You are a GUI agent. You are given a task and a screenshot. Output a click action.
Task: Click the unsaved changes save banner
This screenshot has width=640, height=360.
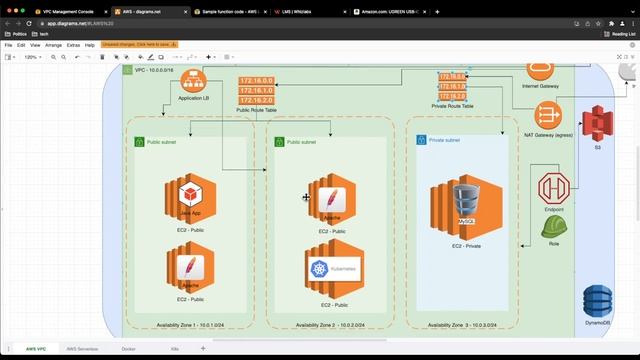[139, 44]
